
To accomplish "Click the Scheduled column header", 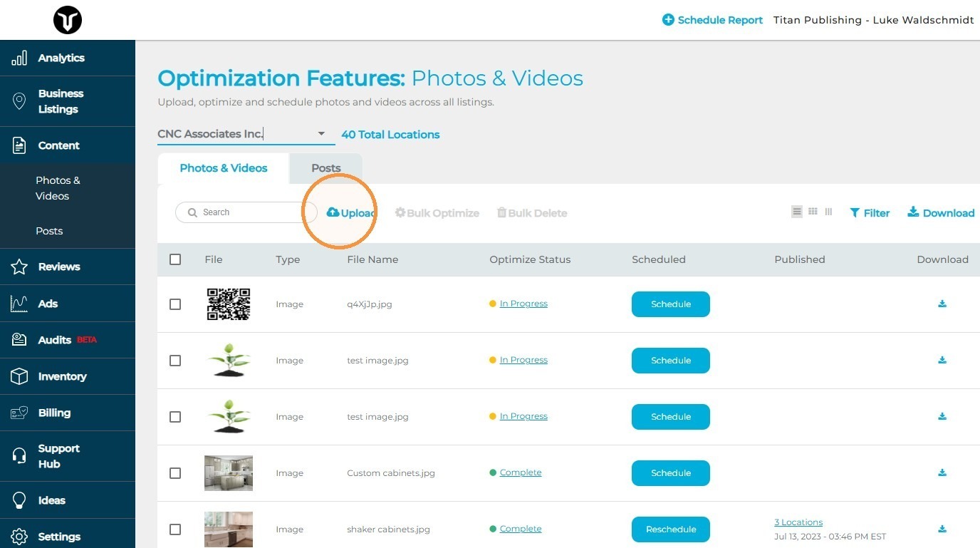I will pos(659,259).
